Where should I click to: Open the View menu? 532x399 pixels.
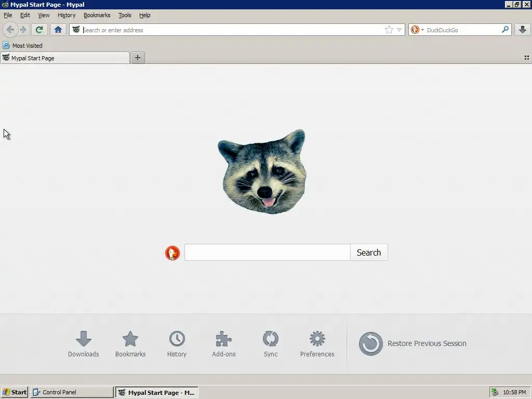tap(44, 15)
